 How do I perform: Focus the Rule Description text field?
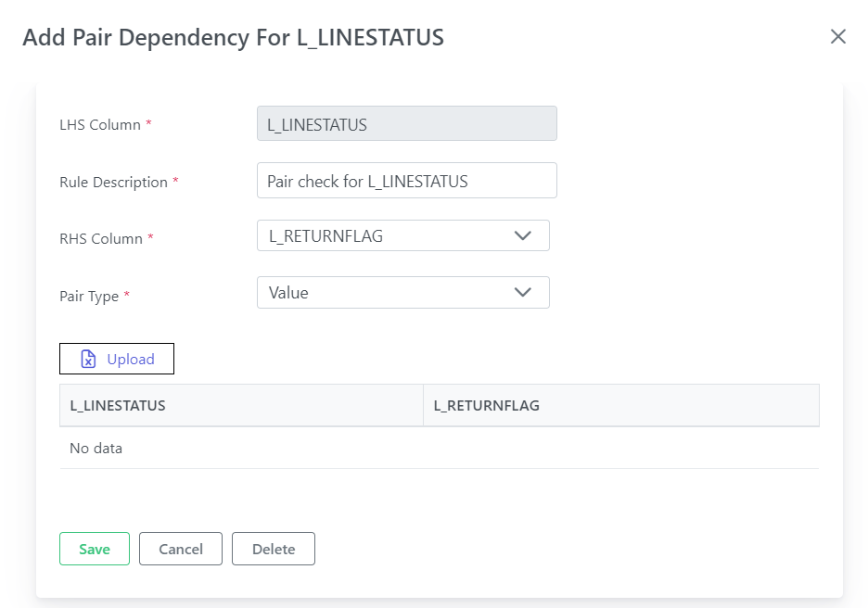point(407,181)
